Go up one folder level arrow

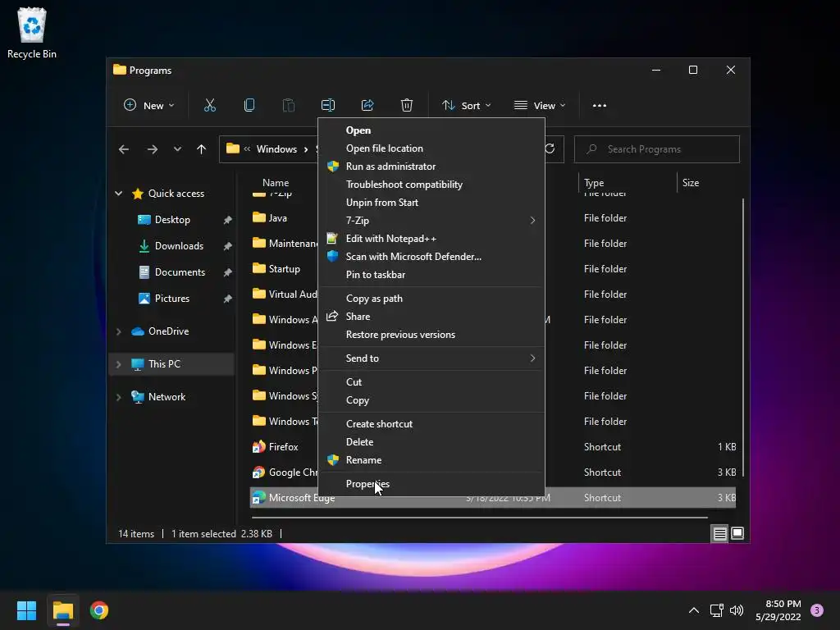tap(202, 149)
